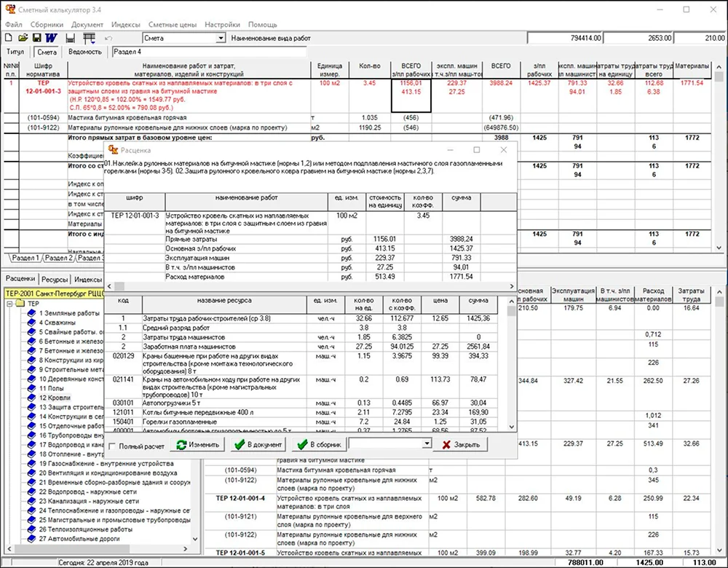Click Автопогрузчики 5 т resource row
This screenshot has width=728, height=568.
301,403
